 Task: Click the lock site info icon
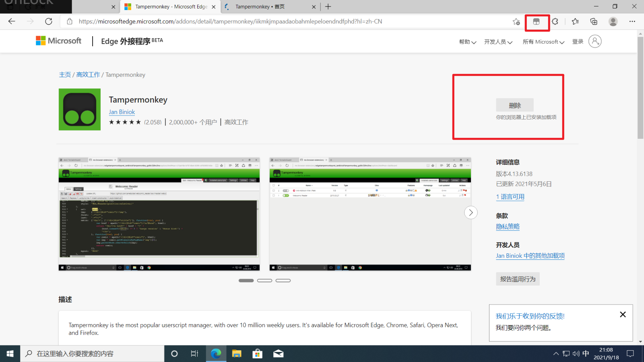point(70,21)
